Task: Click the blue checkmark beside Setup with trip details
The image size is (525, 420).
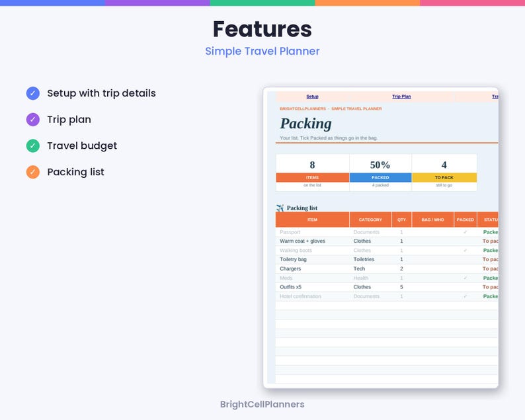Action: point(33,93)
